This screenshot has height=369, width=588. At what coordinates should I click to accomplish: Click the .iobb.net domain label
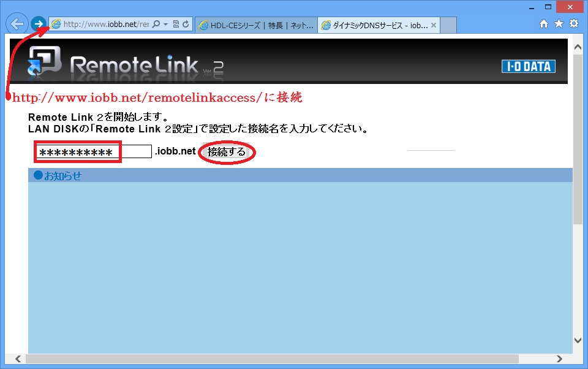tap(175, 151)
